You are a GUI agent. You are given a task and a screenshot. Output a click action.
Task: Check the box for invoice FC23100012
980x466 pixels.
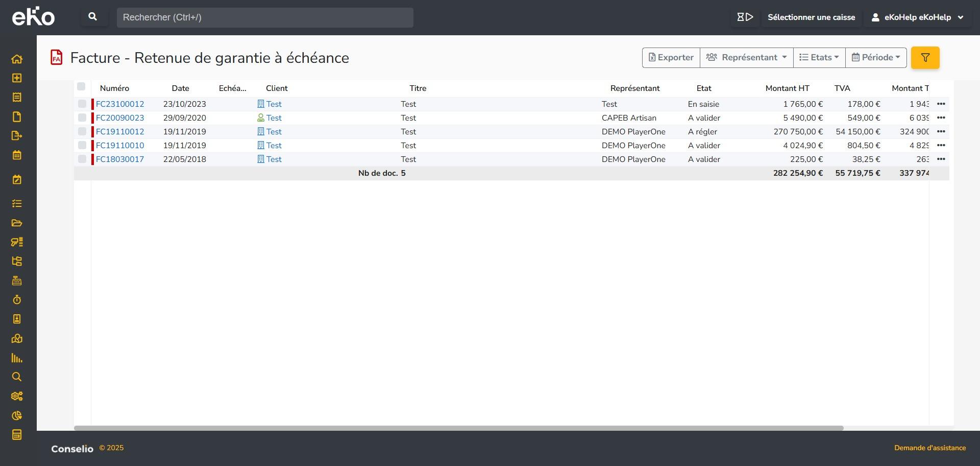[x=82, y=104]
